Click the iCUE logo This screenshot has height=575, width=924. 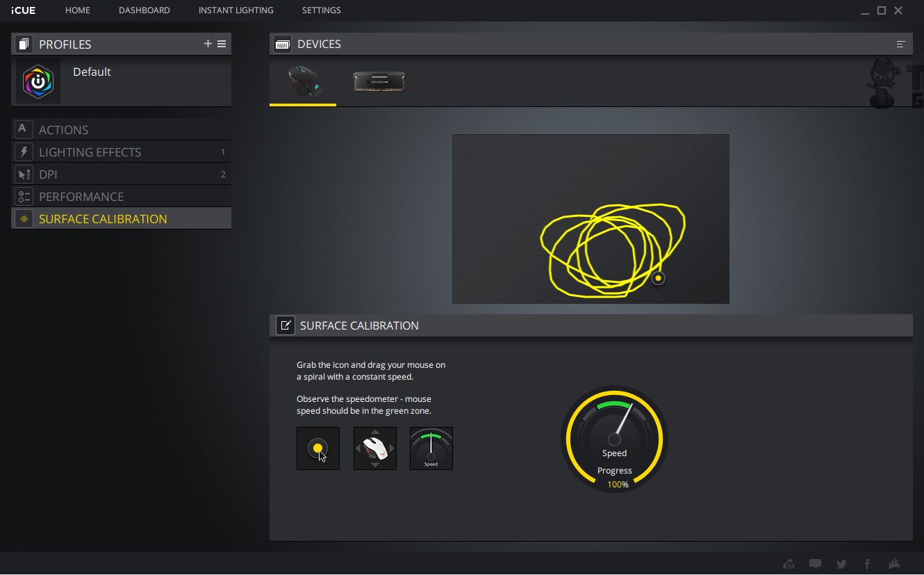click(23, 10)
